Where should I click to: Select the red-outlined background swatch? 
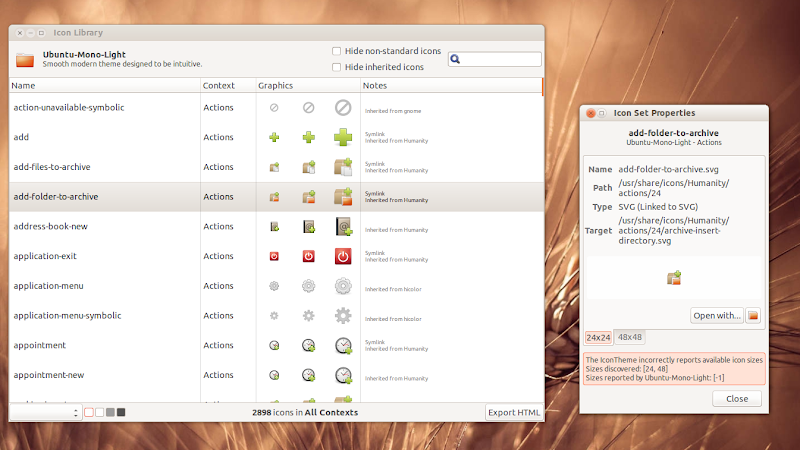[x=89, y=412]
